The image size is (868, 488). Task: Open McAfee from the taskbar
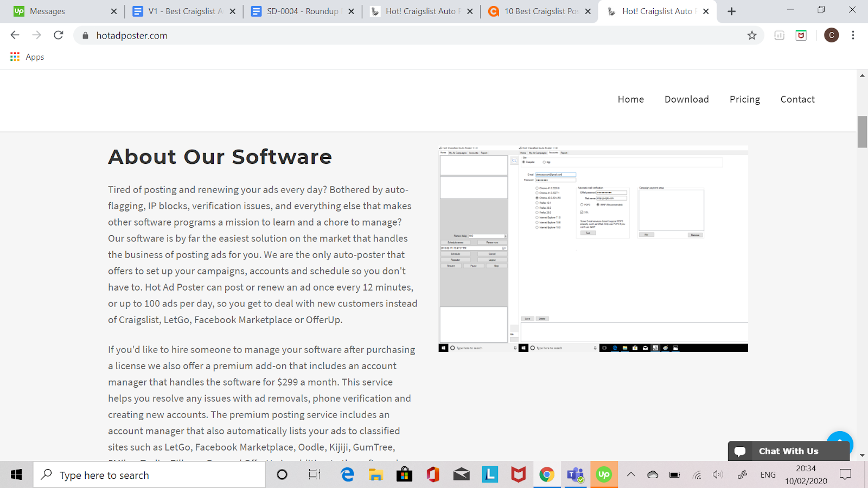(x=518, y=475)
